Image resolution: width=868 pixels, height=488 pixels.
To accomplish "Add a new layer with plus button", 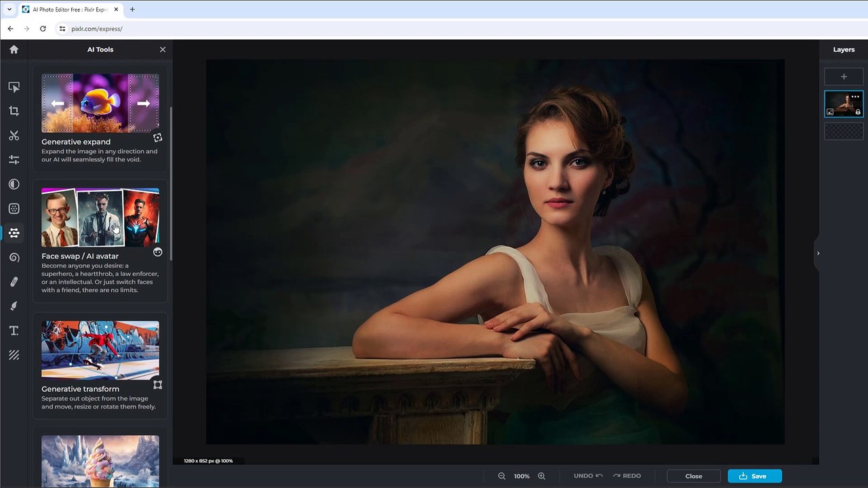I will tap(844, 77).
